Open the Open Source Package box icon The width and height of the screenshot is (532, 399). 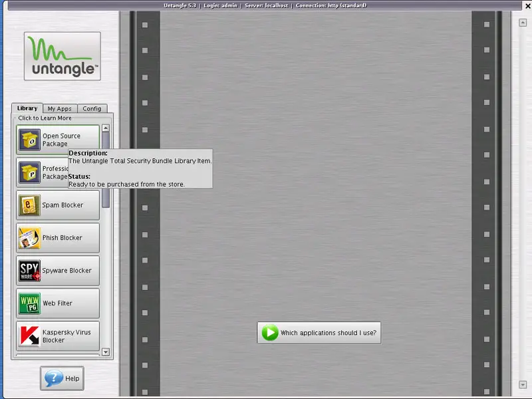[x=29, y=140]
